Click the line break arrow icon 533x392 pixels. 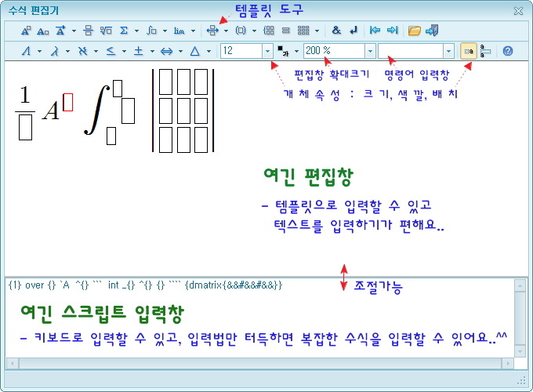point(354,31)
